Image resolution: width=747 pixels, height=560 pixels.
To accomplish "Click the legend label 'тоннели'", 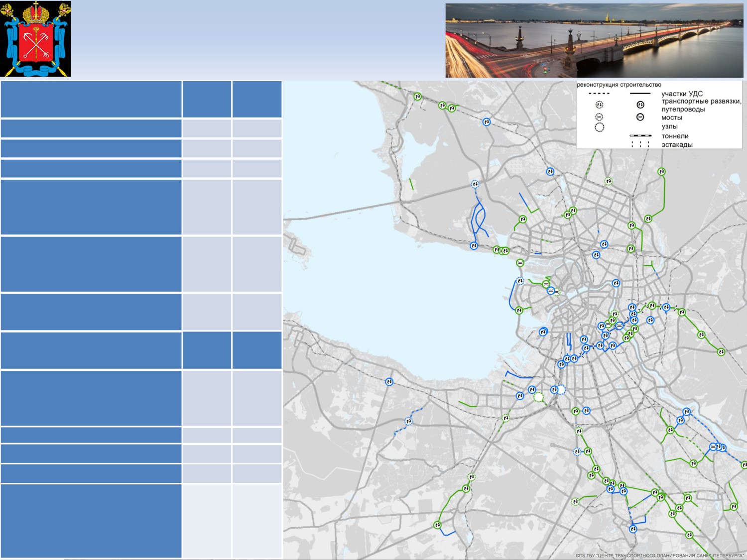I will pos(675,136).
